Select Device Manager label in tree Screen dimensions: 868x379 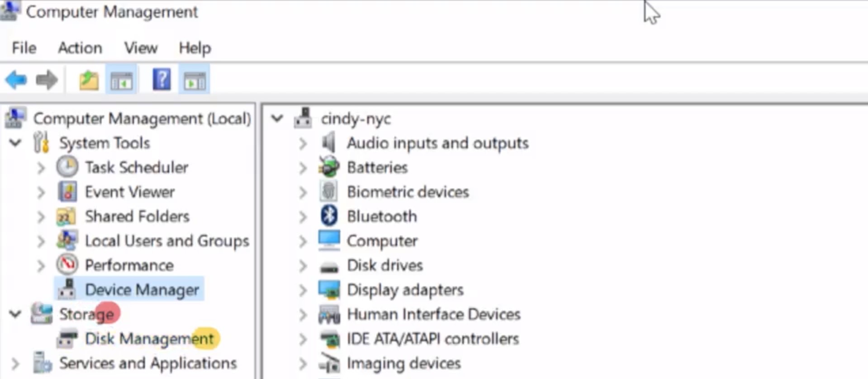click(142, 290)
